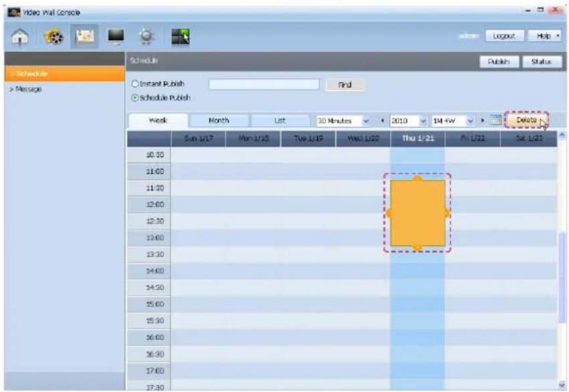
Task: Click the schedule scrollbar down arrow
Action: tap(562, 385)
